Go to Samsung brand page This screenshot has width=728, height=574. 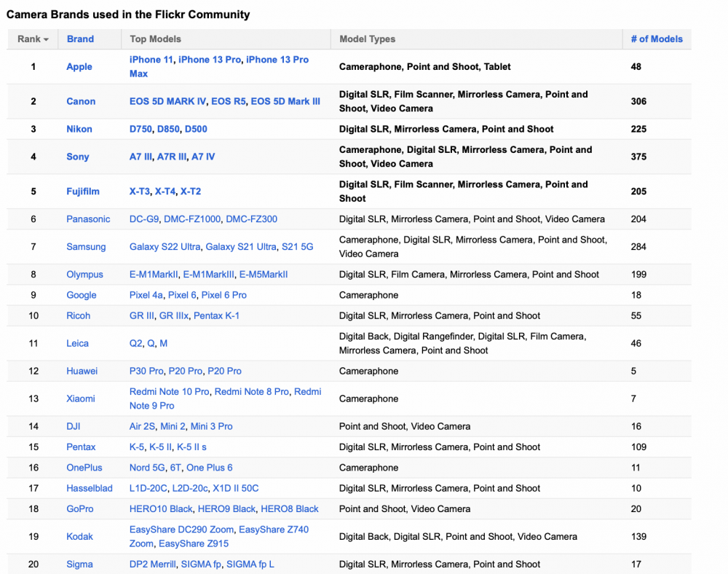click(86, 247)
